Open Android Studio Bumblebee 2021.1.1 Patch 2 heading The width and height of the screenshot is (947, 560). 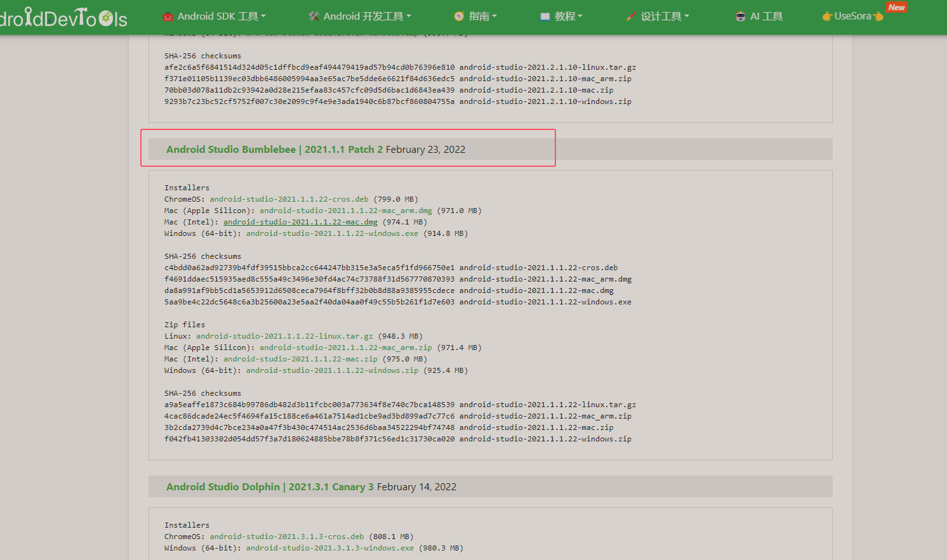tap(275, 150)
